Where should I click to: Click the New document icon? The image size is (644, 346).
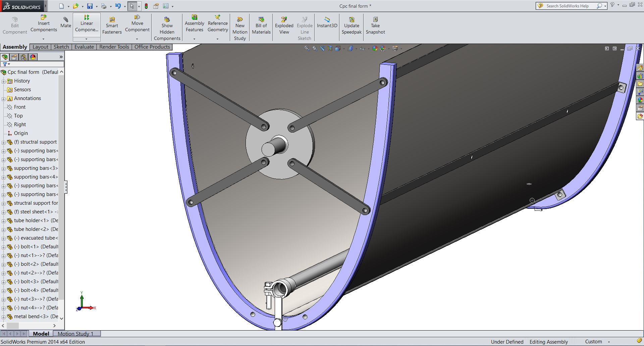(61, 6)
